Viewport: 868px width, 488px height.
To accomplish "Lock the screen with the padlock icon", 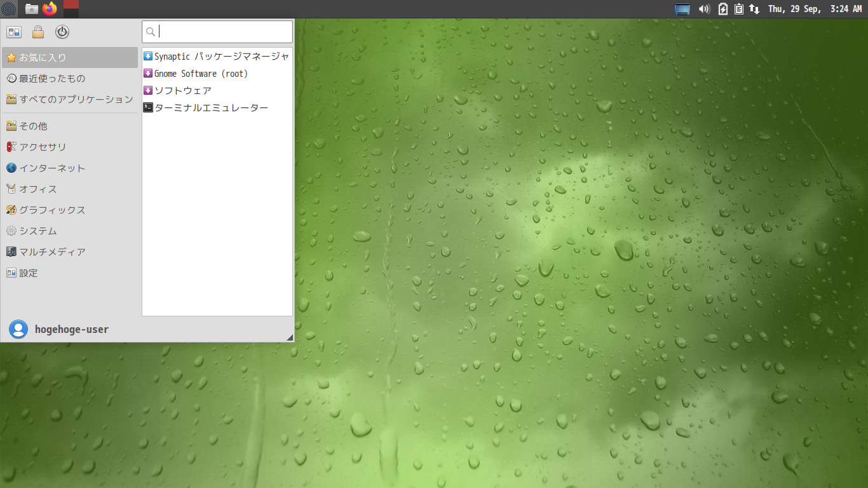I will [x=38, y=32].
